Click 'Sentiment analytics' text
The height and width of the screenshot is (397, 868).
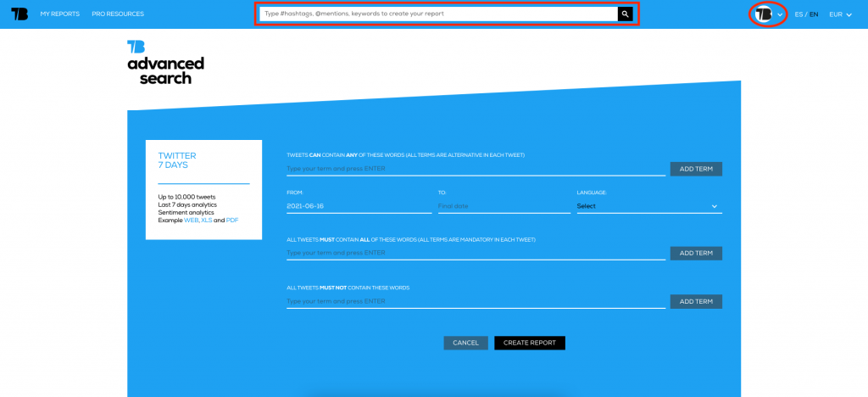(x=186, y=213)
